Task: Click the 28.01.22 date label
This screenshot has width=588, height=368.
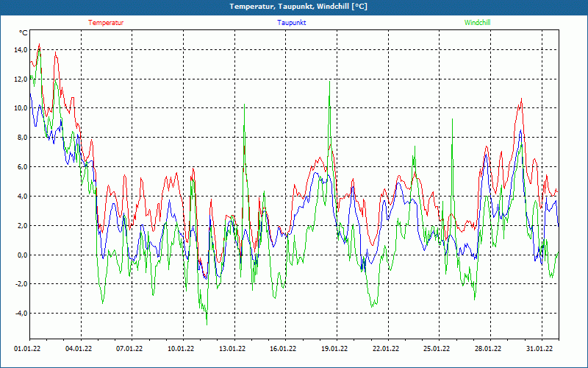Action: (x=488, y=349)
